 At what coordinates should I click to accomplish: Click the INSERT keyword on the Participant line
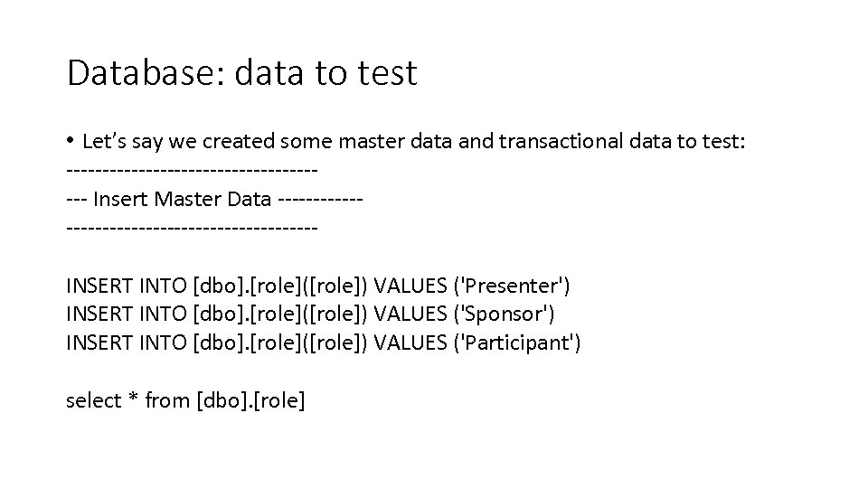click(99, 343)
